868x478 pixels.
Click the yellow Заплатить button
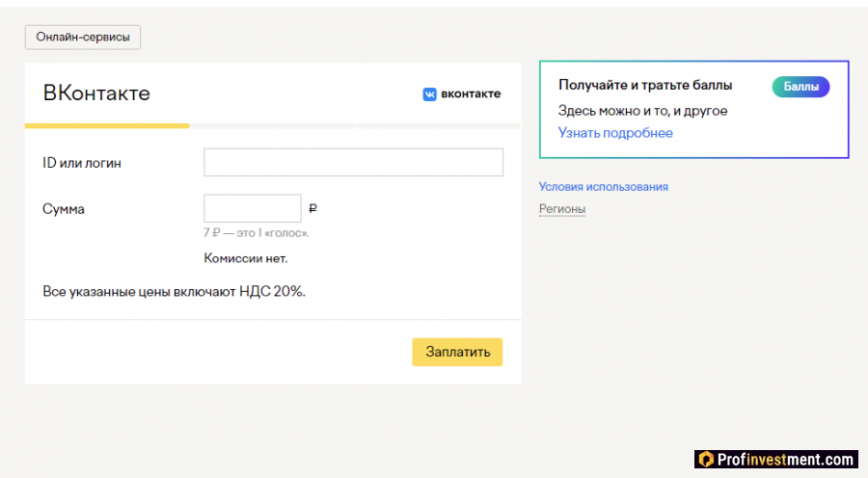(x=457, y=352)
